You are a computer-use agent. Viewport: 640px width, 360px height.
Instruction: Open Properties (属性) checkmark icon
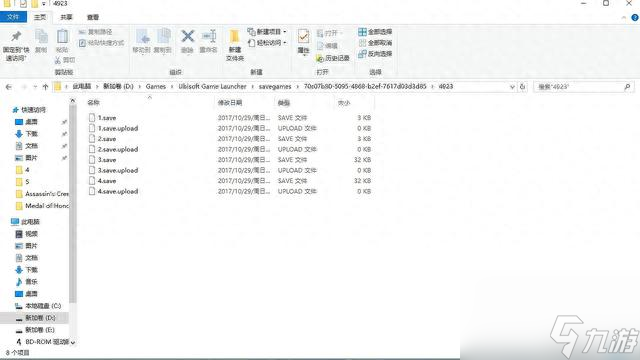(x=303, y=37)
